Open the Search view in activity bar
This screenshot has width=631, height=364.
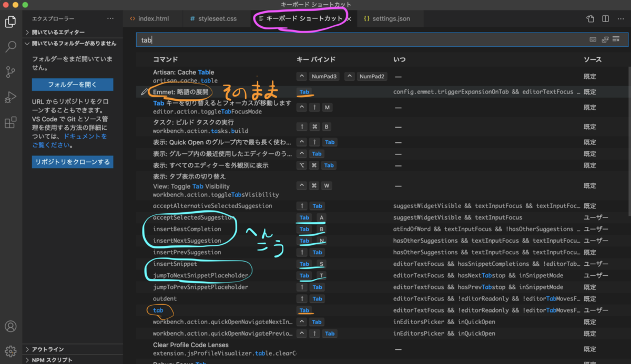pyautogui.click(x=11, y=47)
